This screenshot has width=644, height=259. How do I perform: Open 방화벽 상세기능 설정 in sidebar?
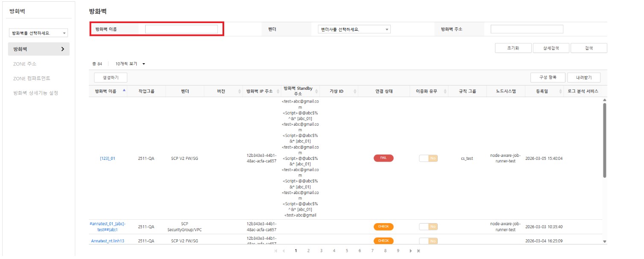tap(36, 93)
